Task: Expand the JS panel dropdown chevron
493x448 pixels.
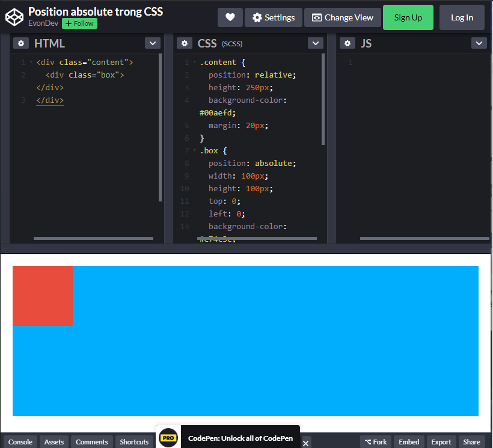Action: coord(479,43)
